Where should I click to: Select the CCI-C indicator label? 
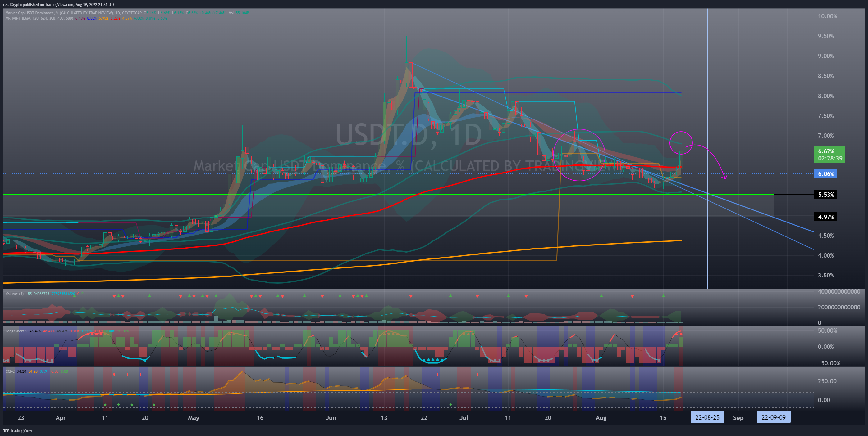pyautogui.click(x=10, y=371)
